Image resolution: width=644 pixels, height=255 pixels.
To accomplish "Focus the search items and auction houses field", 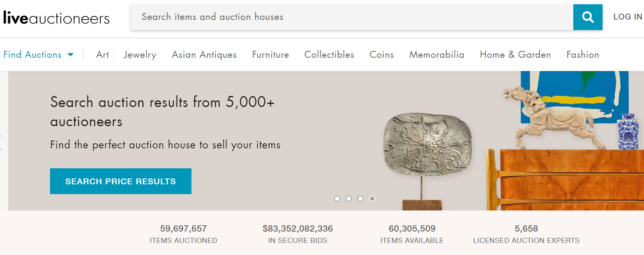I will 352,17.
